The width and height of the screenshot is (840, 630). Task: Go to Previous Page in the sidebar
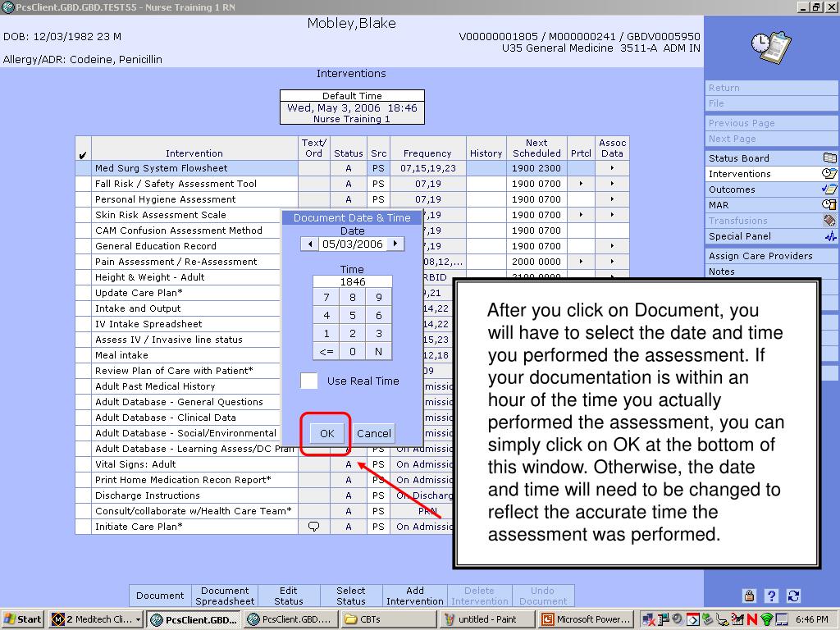tap(771, 123)
